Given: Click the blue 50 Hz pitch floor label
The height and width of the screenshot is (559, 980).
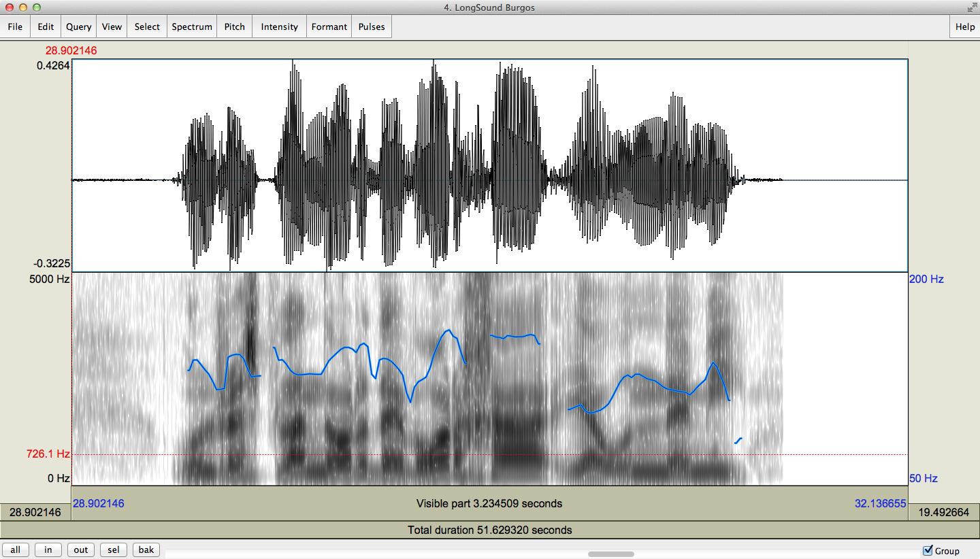Looking at the screenshot, I should pos(924,478).
